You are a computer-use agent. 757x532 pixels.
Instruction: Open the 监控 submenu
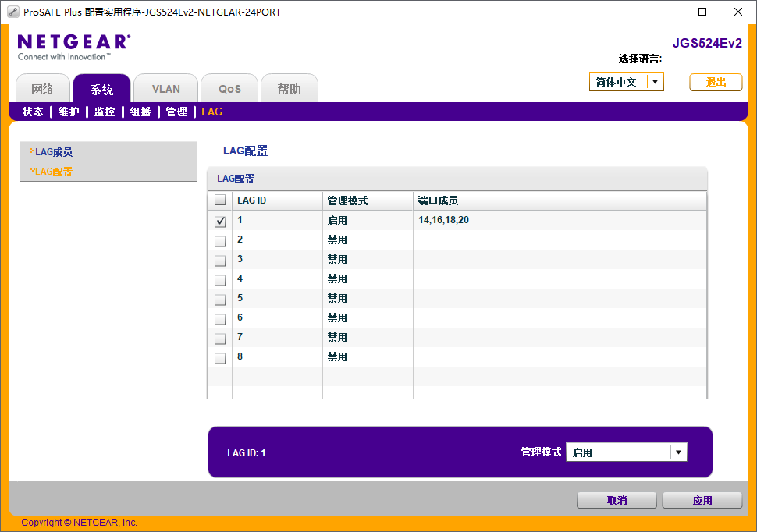point(105,112)
